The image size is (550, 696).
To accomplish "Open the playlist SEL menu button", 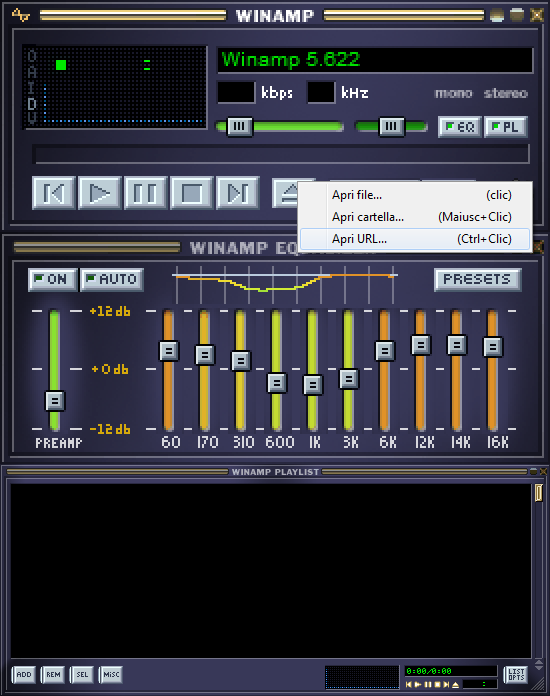I will (x=82, y=675).
